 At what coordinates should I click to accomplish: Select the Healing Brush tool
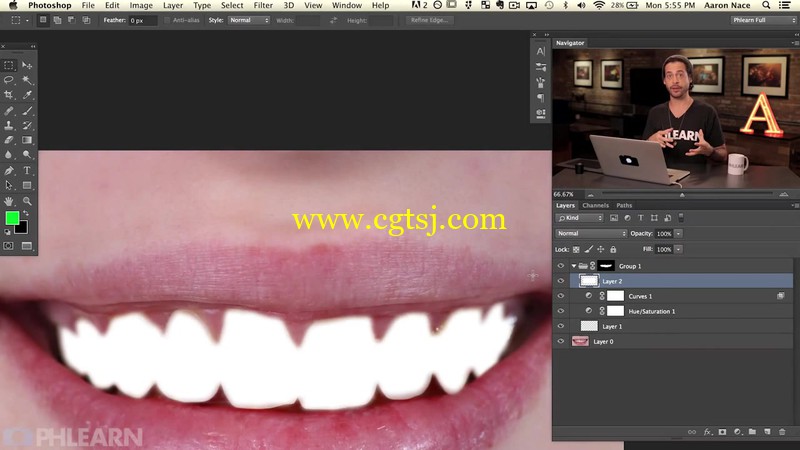coord(9,110)
